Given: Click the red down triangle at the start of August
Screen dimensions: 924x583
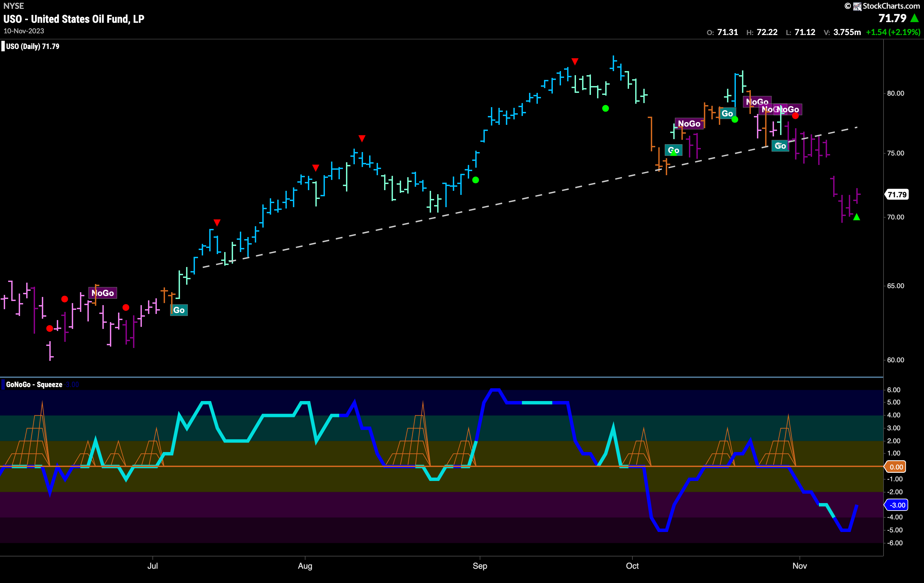Looking at the screenshot, I should point(315,168).
